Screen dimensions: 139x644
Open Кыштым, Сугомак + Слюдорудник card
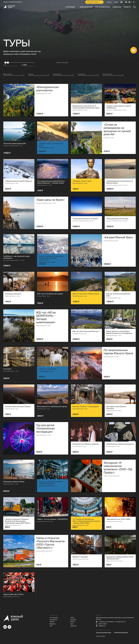[x=86, y=401]
